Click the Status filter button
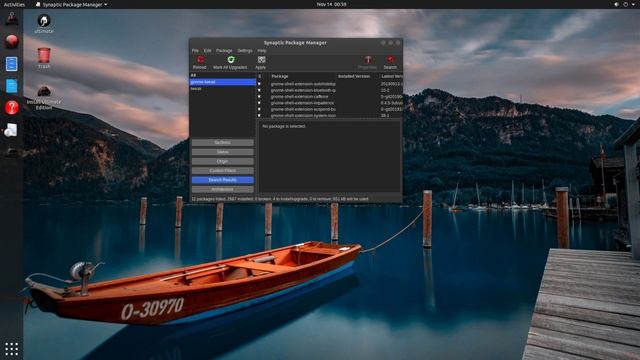Screen dimensions: 640x360 coord(222,152)
